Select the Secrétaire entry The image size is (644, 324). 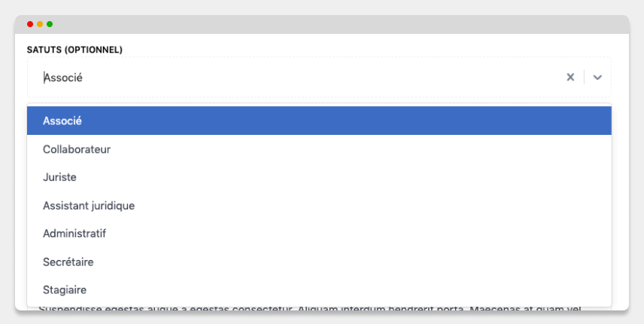click(319, 262)
